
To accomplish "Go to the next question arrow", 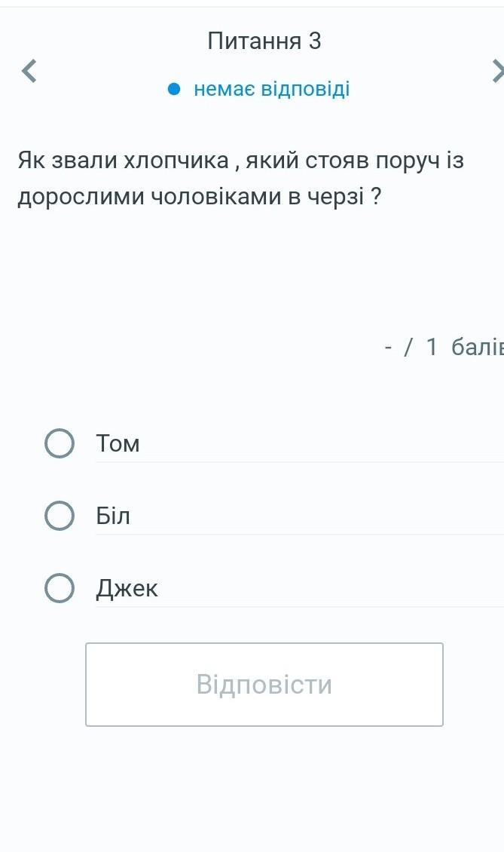I will 496,71.
